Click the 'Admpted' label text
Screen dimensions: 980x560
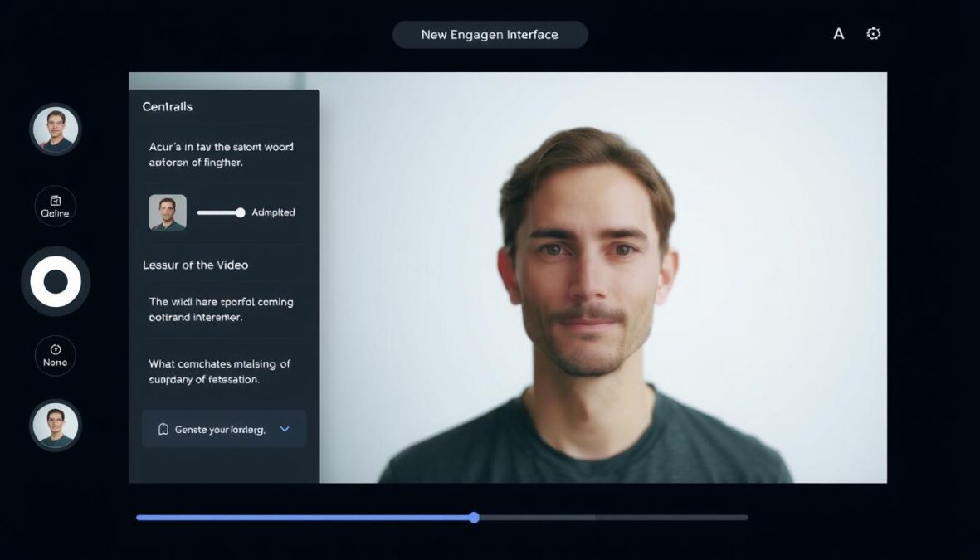coord(274,212)
